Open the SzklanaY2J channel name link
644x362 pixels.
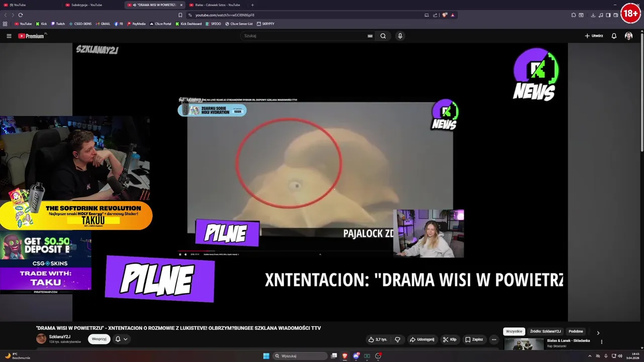pos(59,336)
